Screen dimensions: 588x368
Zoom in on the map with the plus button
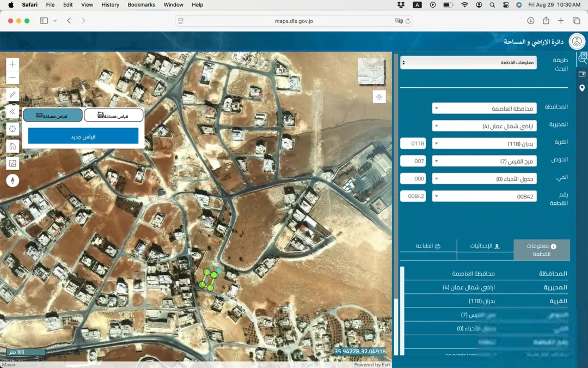[x=13, y=64]
